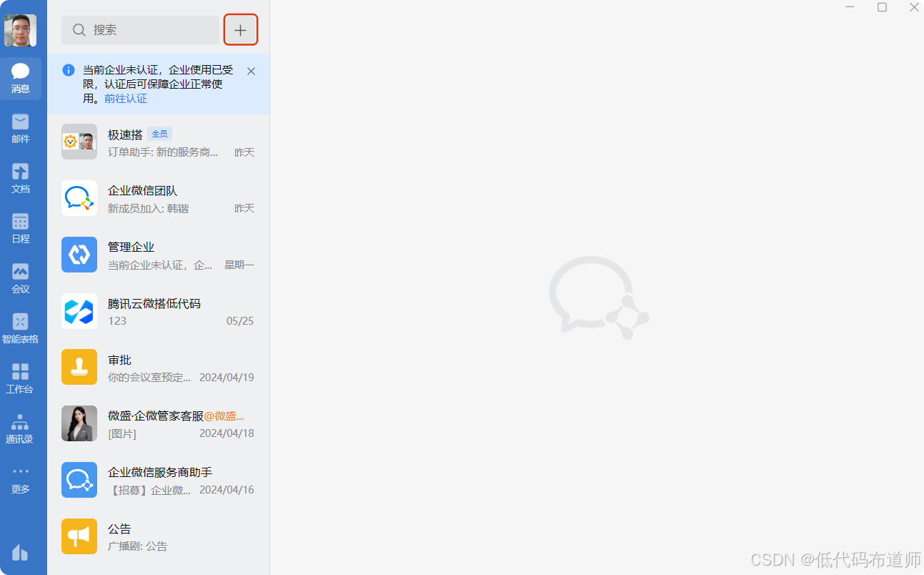Open the 腾讯云微搭低代码 conversation
The height and width of the screenshot is (575, 924).
click(158, 311)
